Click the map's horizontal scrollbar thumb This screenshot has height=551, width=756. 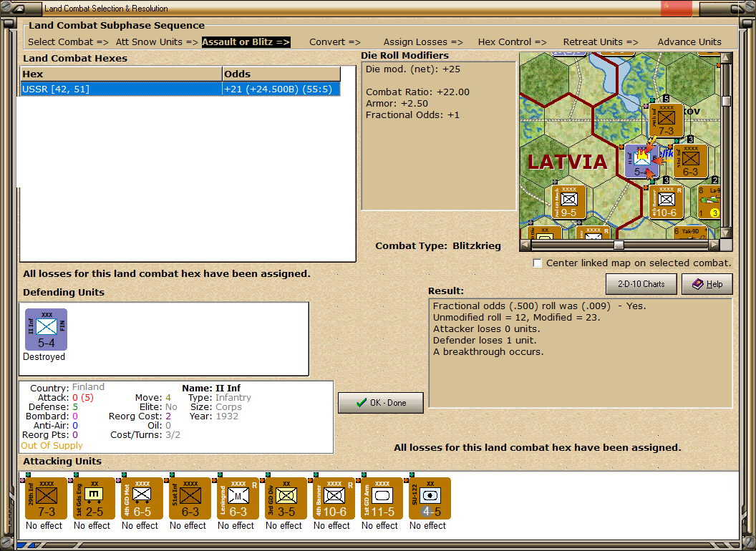point(619,245)
